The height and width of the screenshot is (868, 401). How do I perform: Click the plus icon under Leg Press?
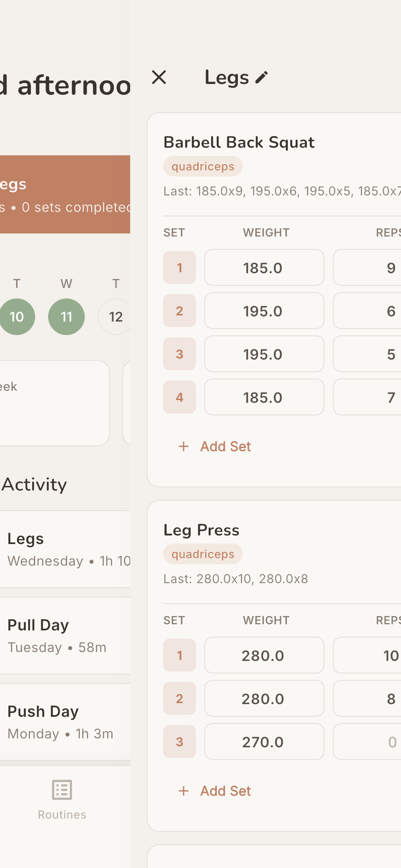click(184, 791)
